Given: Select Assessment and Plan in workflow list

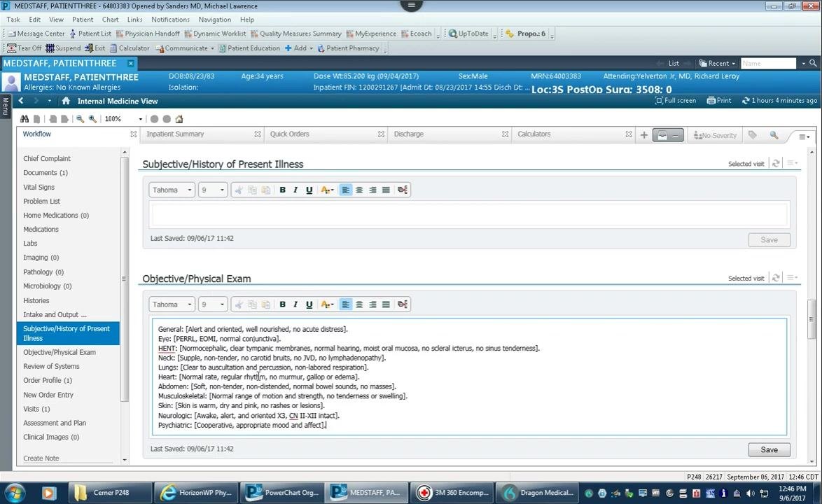Looking at the screenshot, I should tap(55, 423).
